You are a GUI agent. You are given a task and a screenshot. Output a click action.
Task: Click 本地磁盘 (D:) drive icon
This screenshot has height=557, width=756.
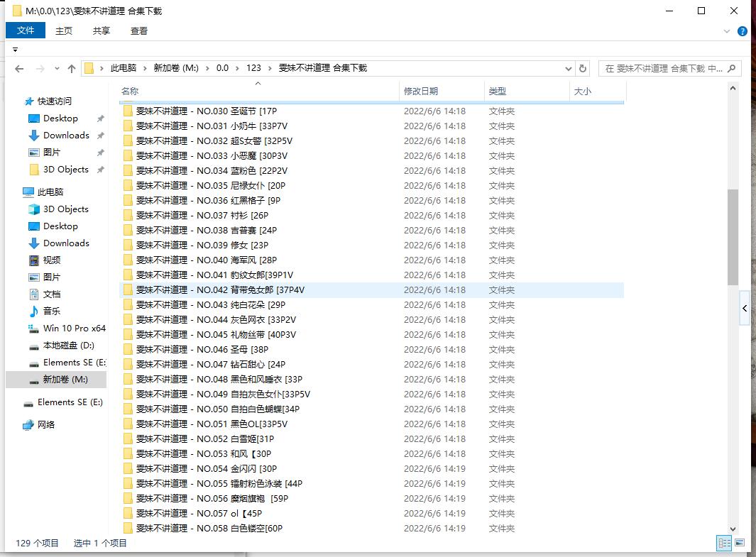[x=34, y=346]
